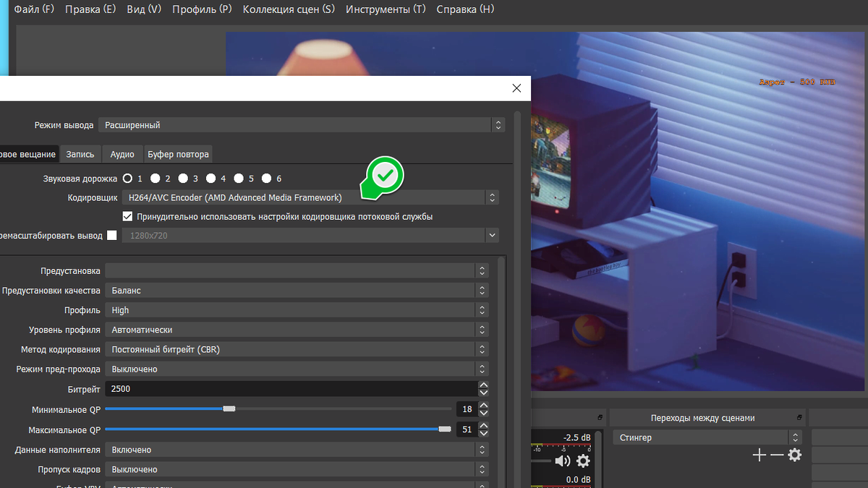Pop out the audio mixer dock
This screenshot has height=488, width=868.
600,418
